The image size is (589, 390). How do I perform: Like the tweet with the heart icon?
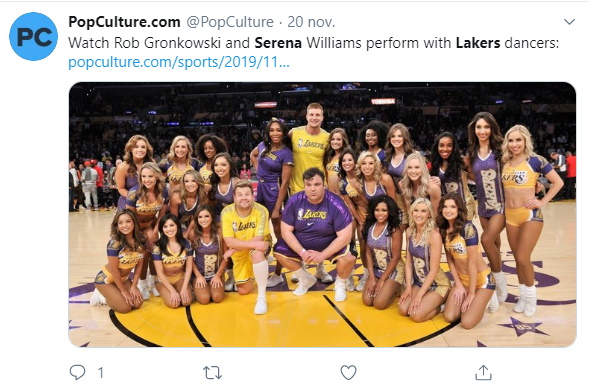348,373
